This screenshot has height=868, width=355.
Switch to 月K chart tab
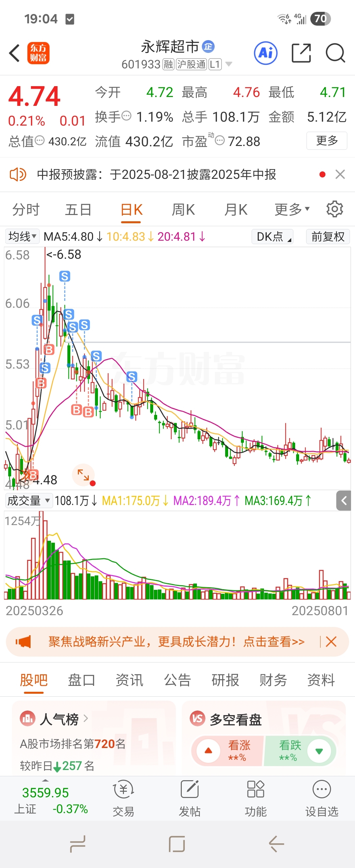click(236, 209)
